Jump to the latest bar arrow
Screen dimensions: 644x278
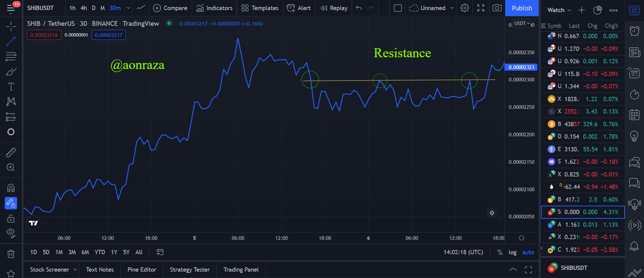click(492, 213)
